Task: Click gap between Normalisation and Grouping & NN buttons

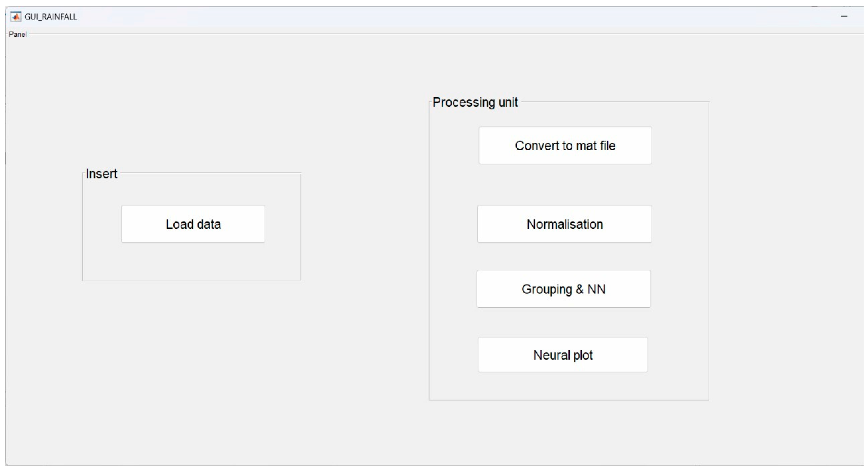Action: pos(564,256)
